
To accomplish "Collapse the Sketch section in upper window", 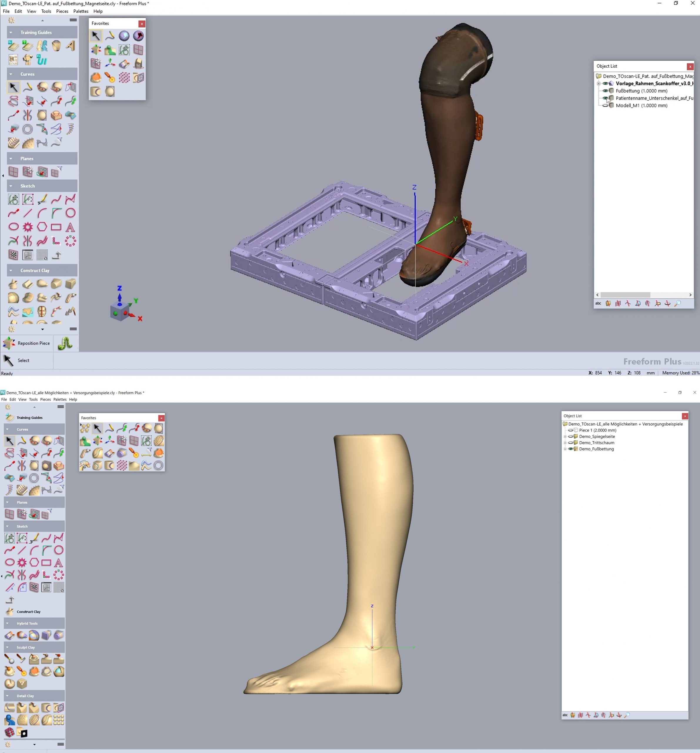I will click(x=11, y=186).
